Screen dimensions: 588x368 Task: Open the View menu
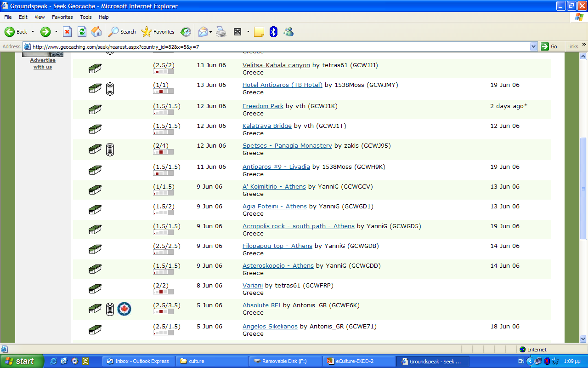click(40, 17)
